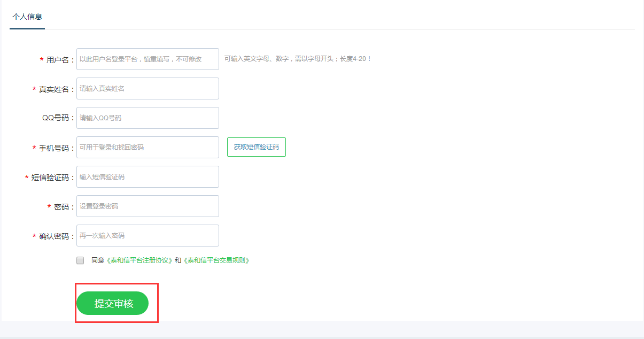Click the 手机号码 label text

pos(54,148)
